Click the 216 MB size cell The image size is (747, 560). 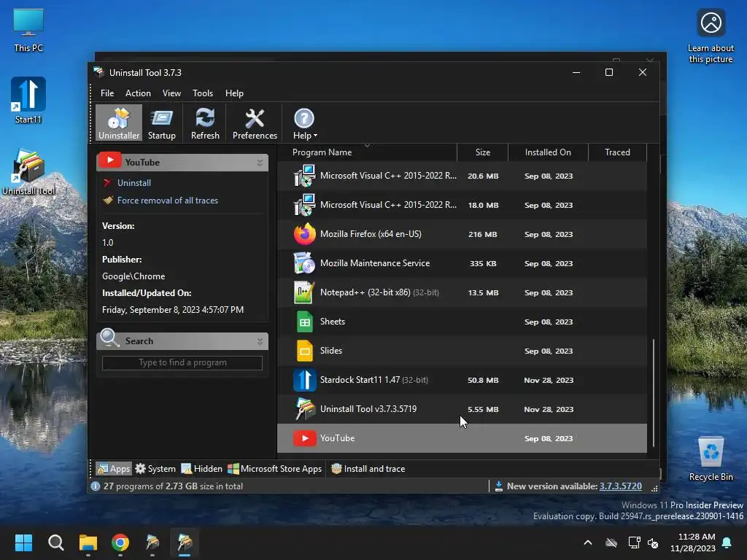pos(483,234)
